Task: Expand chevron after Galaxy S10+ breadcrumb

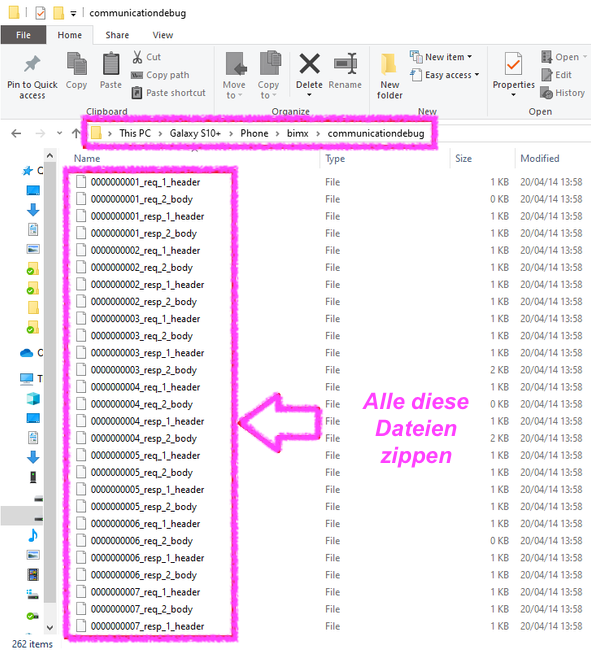Action: tap(231, 133)
